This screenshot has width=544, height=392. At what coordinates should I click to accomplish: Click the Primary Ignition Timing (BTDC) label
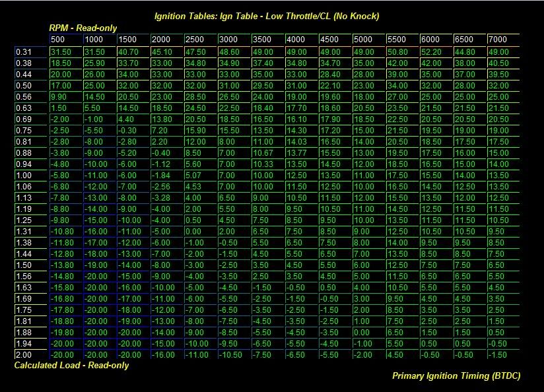tap(456, 376)
